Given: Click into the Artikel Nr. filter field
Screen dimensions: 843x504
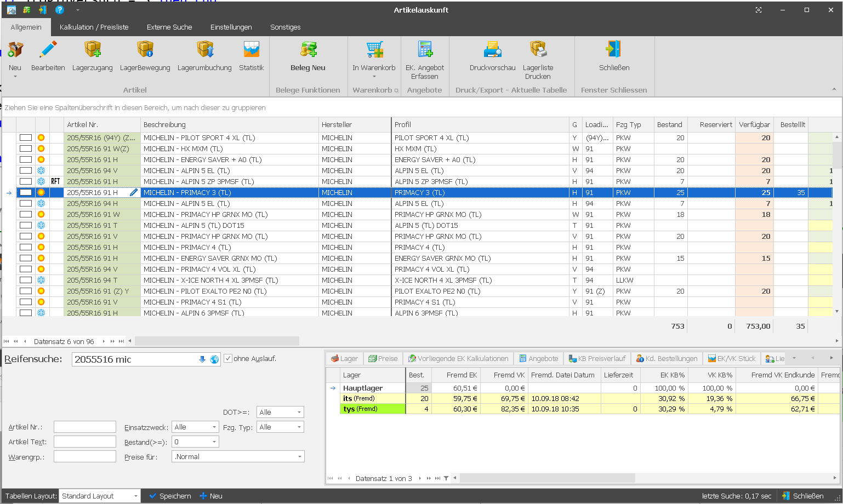Looking at the screenshot, I should [85, 427].
